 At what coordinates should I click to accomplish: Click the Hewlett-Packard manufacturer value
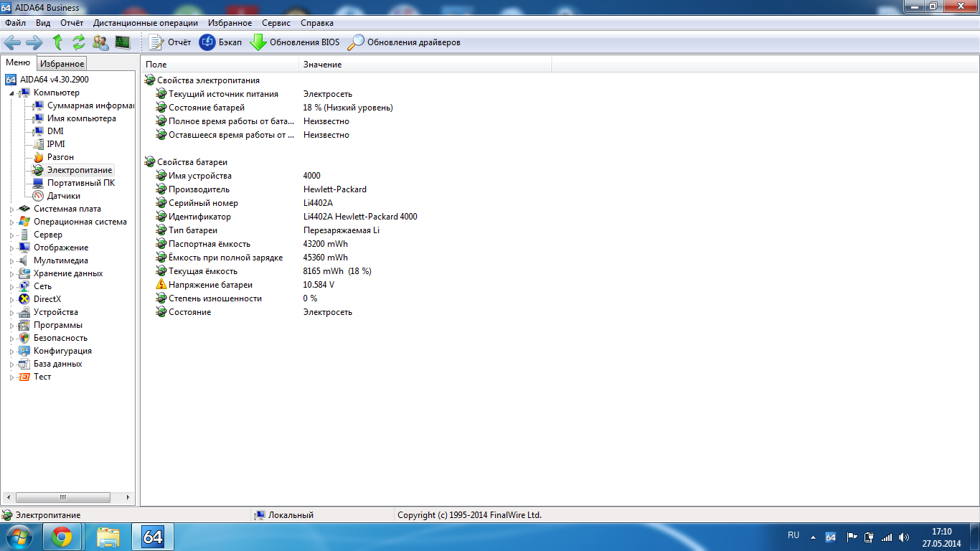[335, 189]
